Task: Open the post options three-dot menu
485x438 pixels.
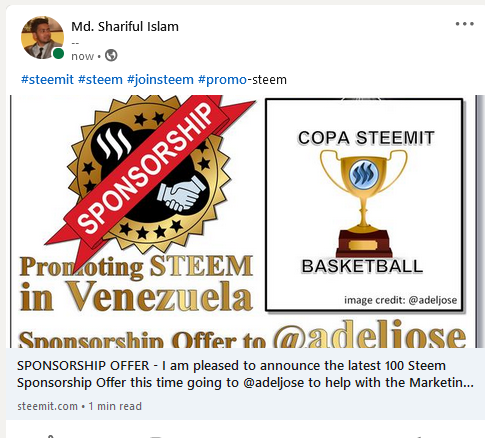Action: 465,24
